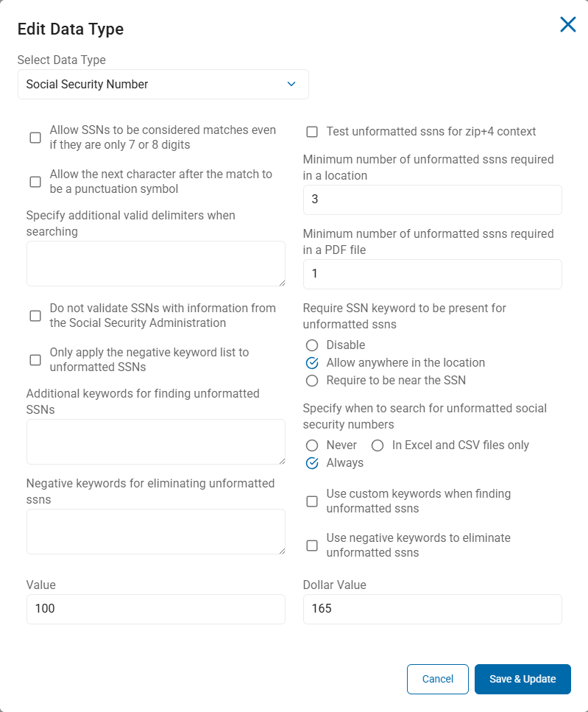Toggle Test unformatted ssns for zip+4 context
This screenshot has height=712, width=588.
[312, 132]
